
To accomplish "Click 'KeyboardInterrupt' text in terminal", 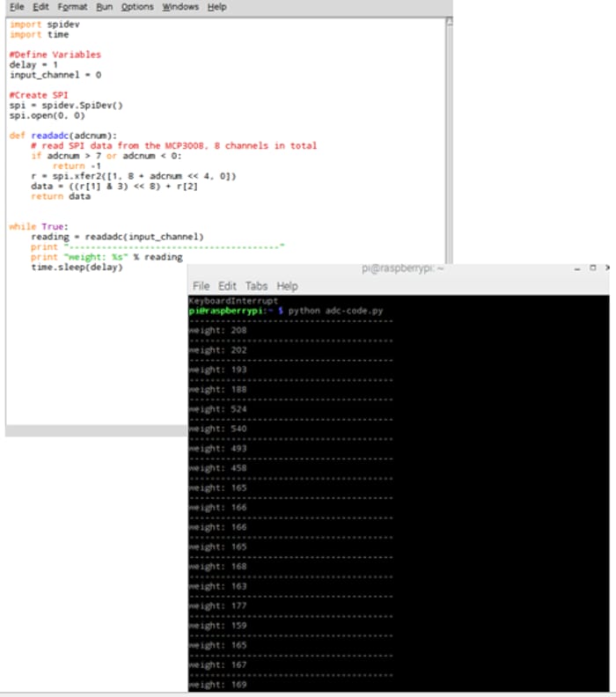I will [x=233, y=301].
